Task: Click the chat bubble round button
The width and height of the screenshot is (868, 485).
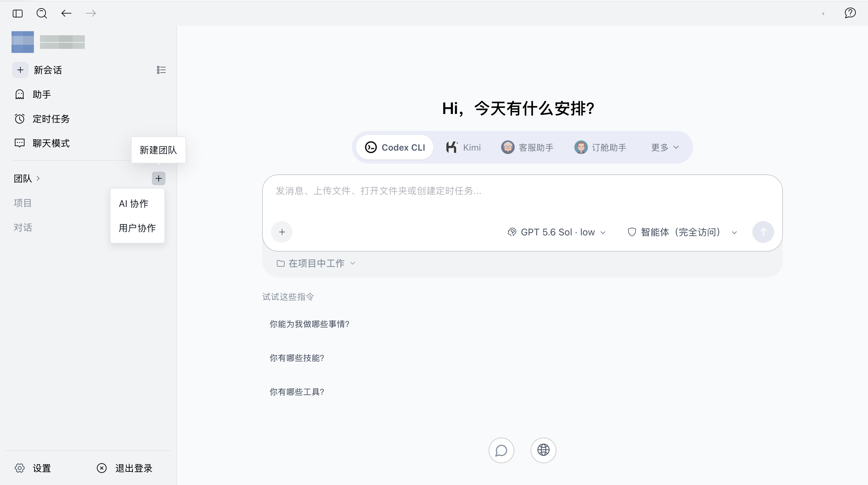Action: (x=501, y=450)
